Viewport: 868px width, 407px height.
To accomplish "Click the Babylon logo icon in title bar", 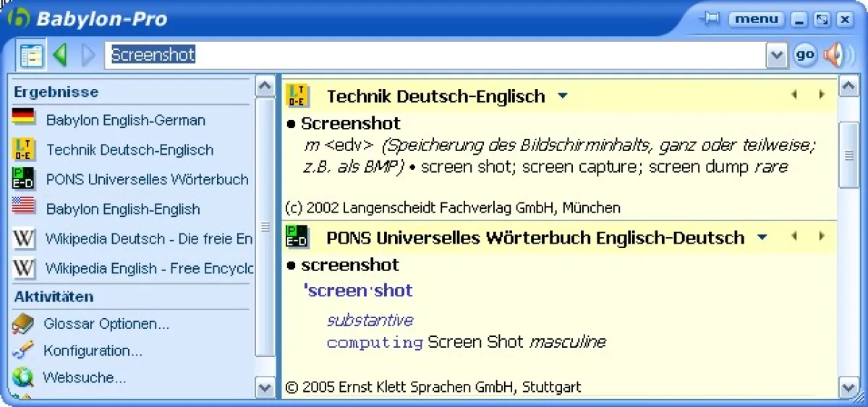I will pyautogui.click(x=18, y=17).
